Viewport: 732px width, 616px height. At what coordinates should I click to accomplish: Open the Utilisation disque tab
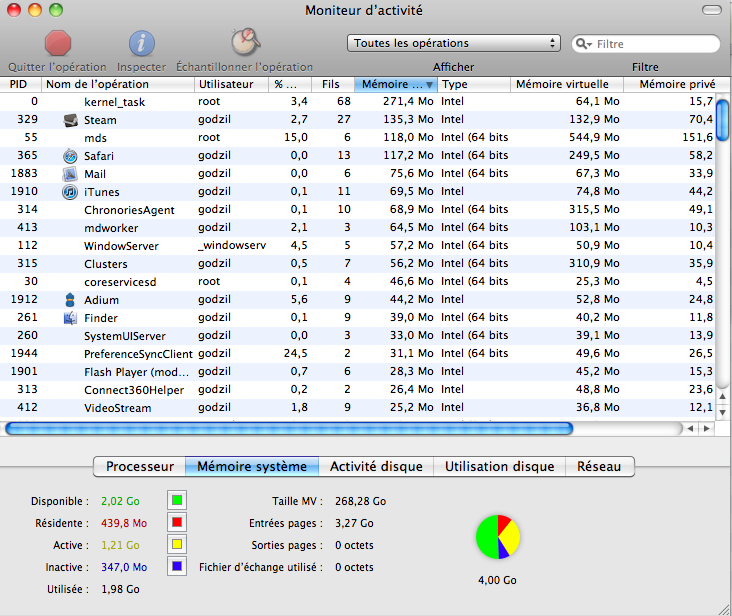click(x=499, y=467)
